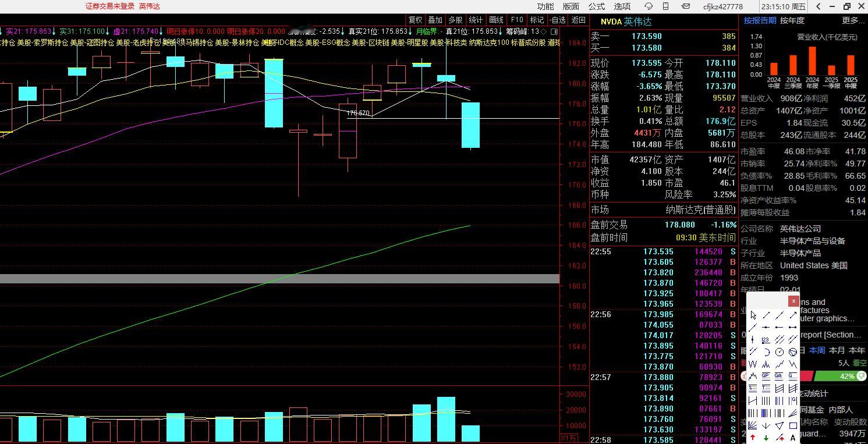Open the 版面 menu

(x=571, y=6)
